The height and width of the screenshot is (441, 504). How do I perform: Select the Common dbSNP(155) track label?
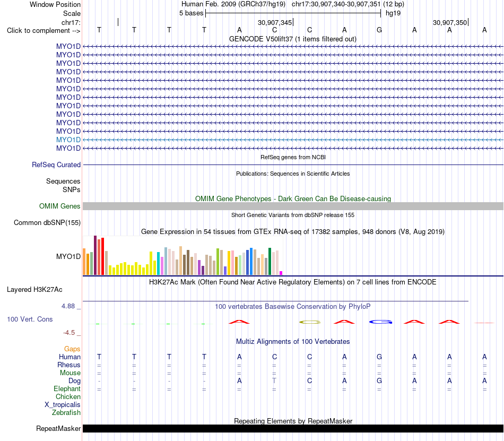(x=47, y=223)
